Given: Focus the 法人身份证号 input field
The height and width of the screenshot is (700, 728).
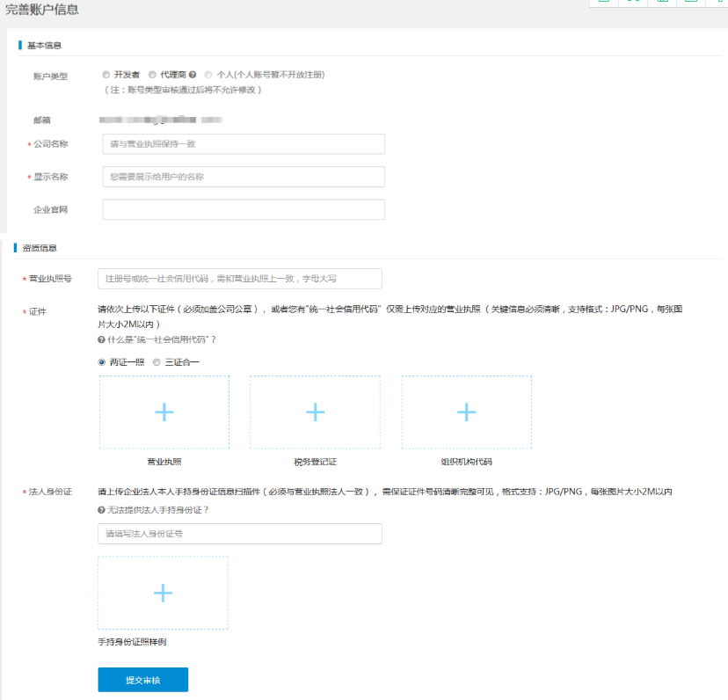Looking at the screenshot, I should pyautogui.click(x=239, y=534).
